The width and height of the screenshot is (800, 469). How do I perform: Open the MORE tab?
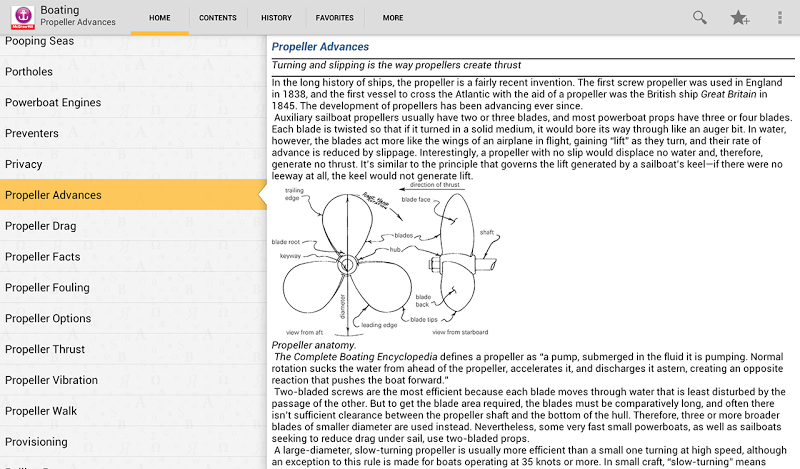393,18
